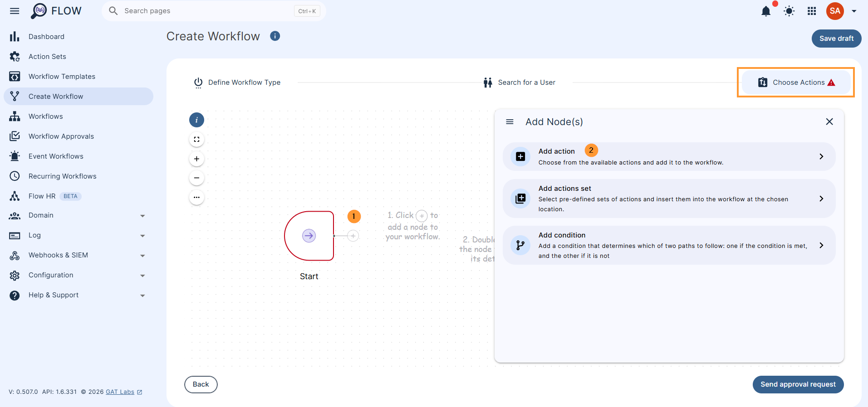Click Ctrl+K shortcut badge

[307, 11]
